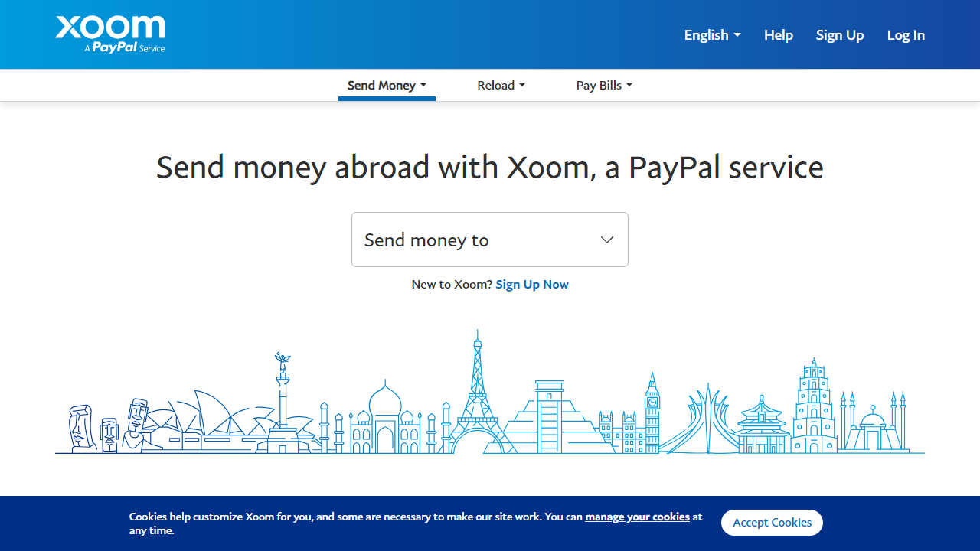Screen dimensions: 980x551
Task: Click the chevron on the country selector
Action: tap(606, 240)
